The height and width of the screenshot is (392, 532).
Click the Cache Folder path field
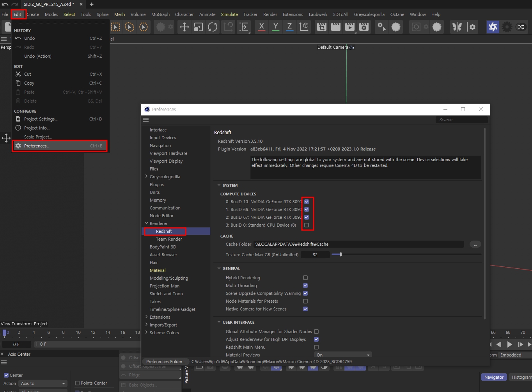click(x=359, y=244)
